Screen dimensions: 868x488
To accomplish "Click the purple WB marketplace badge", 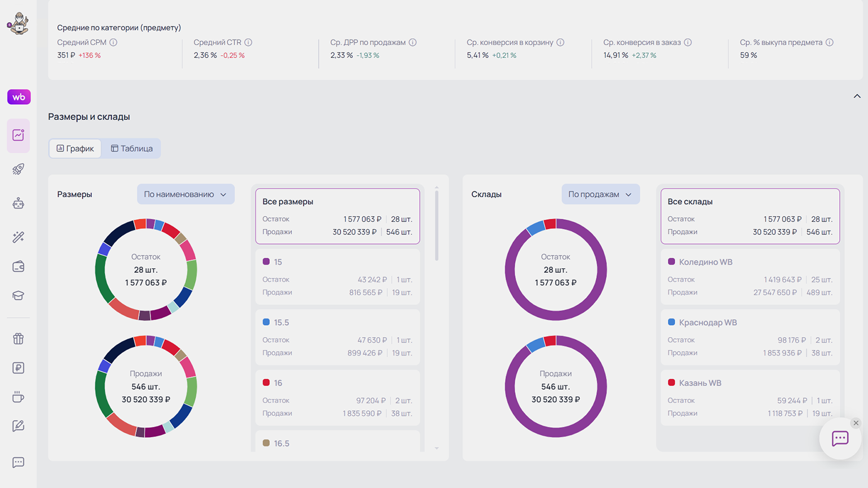I will click(19, 97).
